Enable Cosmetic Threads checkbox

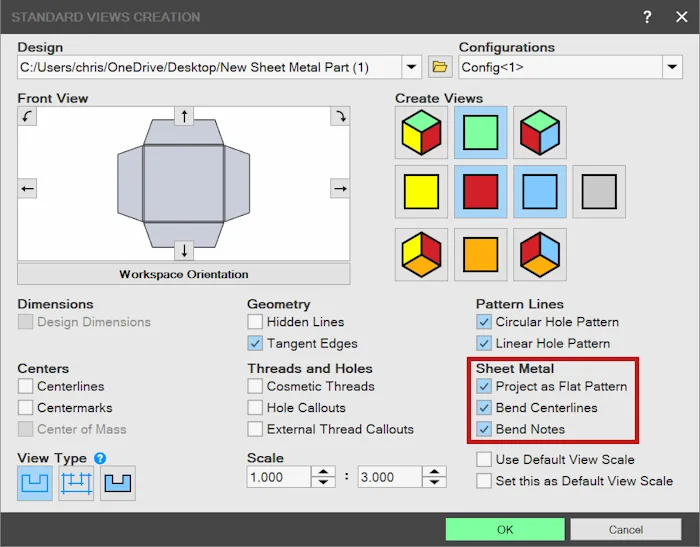(x=255, y=386)
